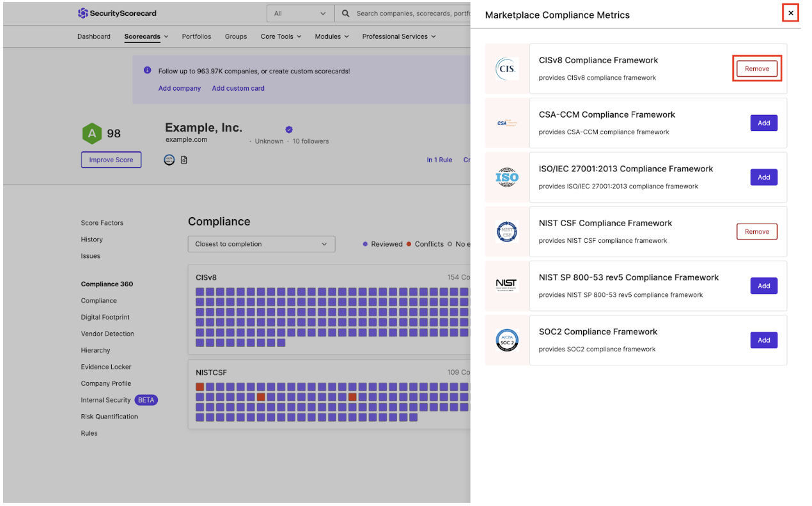This screenshot has height=506, width=812.
Task: Click the ISO logo in the marketplace list
Action: coord(507,178)
